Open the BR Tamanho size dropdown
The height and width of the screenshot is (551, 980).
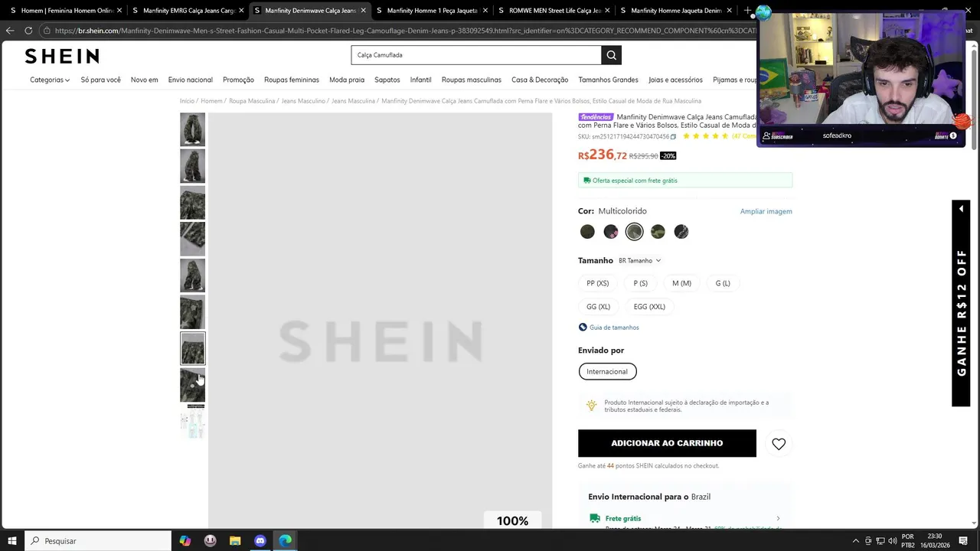639,261
